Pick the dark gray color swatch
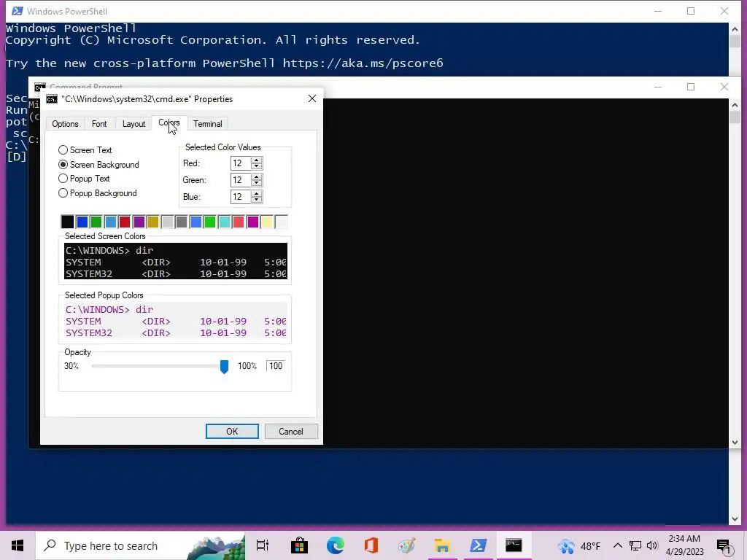Image resolution: width=747 pixels, height=560 pixels. 182,222
